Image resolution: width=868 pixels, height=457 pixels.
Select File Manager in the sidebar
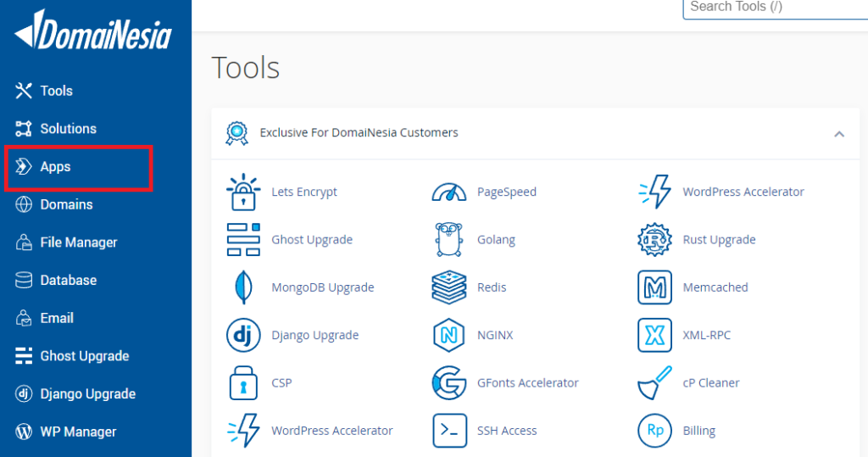click(78, 242)
